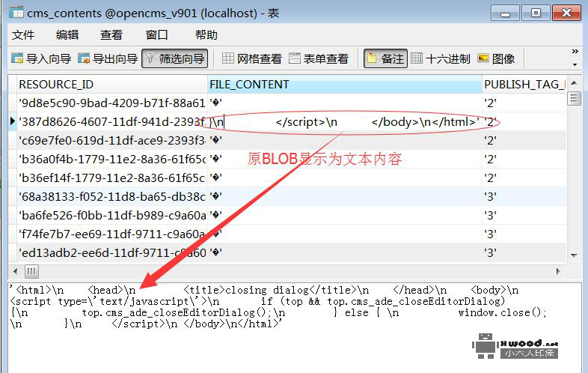The image size is (588, 373).
Task: Click FILE_CONTENT cell of the b36a0f4b row
Action: (x=345, y=160)
